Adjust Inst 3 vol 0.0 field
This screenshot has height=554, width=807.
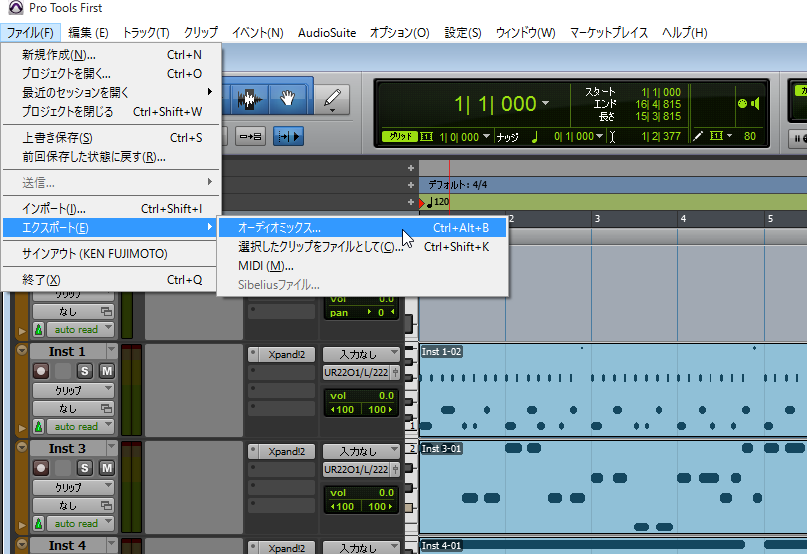click(362, 492)
